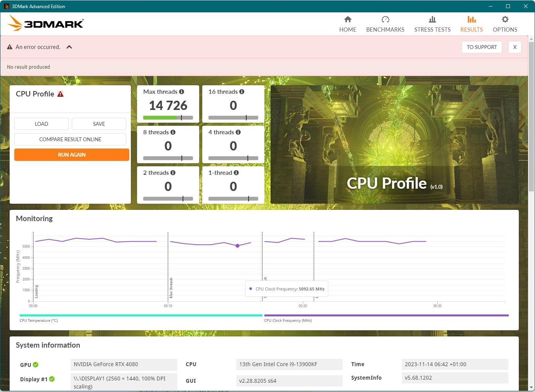Screen dimensions: 535x392
Task: Click info icon beside 1-thread
Action: 236,173
